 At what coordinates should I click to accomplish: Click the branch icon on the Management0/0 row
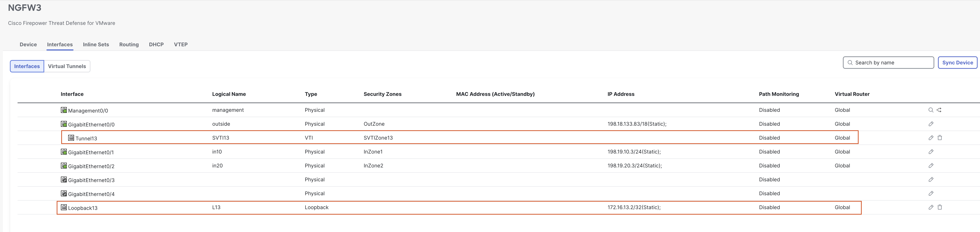[x=939, y=110]
